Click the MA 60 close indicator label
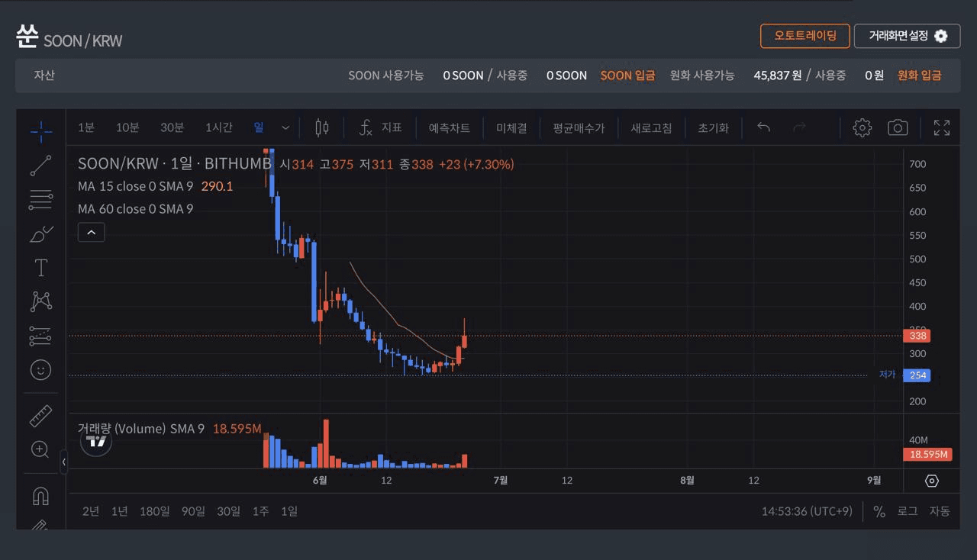Image resolution: width=977 pixels, height=560 pixels. coord(136,209)
